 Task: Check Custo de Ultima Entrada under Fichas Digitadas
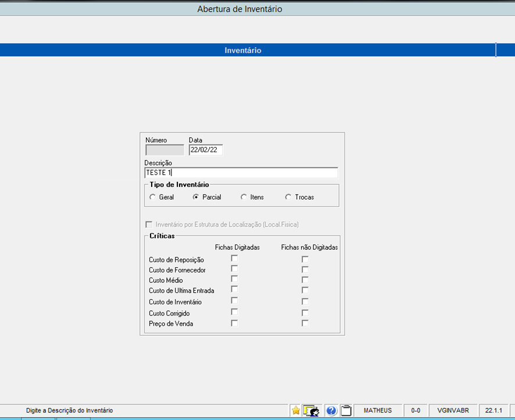click(x=234, y=289)
